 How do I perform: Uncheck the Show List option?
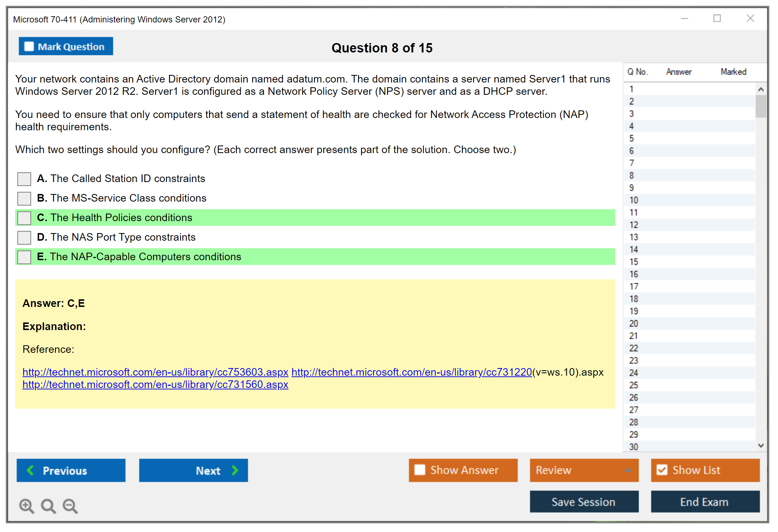click(662, 470)
